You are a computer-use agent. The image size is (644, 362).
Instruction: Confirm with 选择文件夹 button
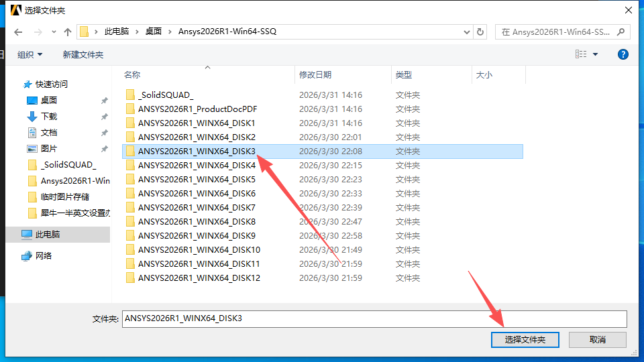coord(525,340)
